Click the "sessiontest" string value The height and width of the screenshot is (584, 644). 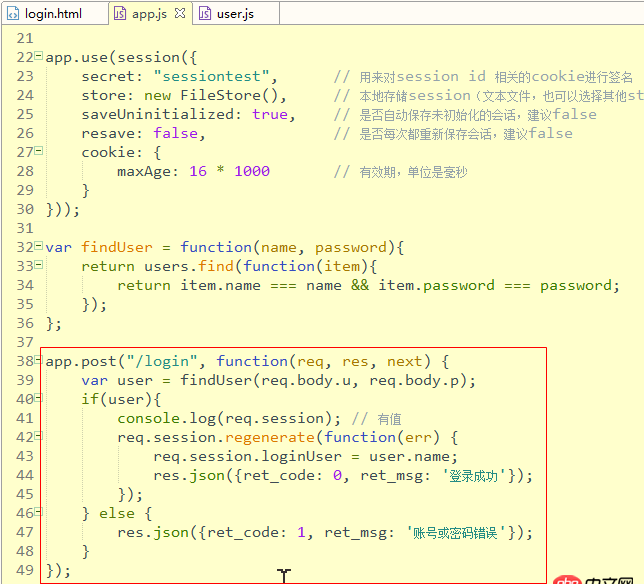pos(211,76)
